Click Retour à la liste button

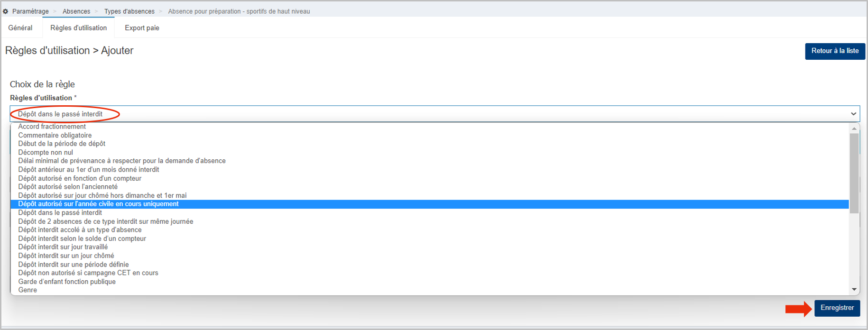pyautogui.click(x=835, y=51)
